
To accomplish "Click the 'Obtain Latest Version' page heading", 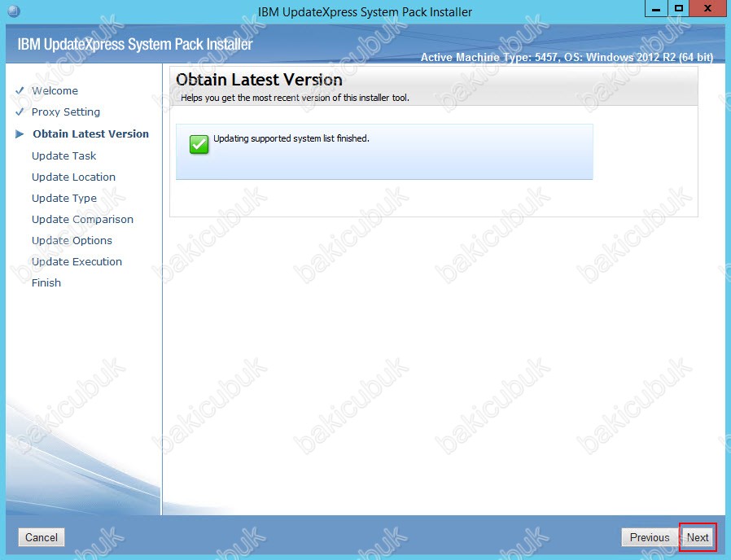I will [259, 80].
